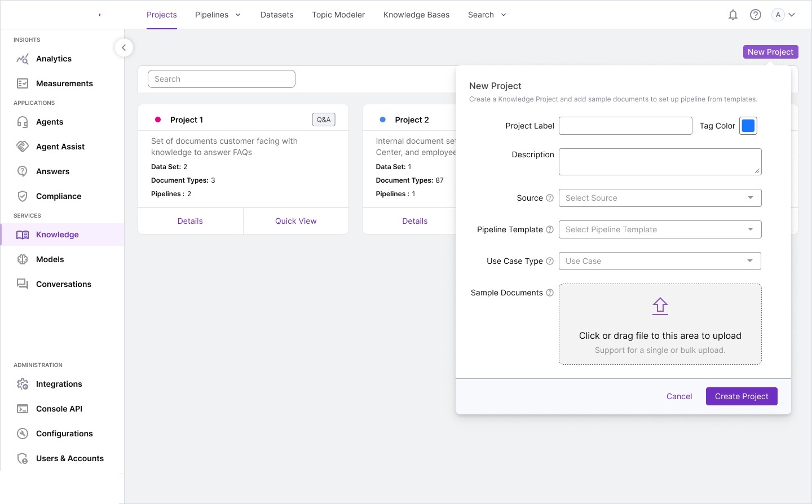Select Models in the sidebar
This screenshot has height=504, width=812.
[x=50, y=259]
